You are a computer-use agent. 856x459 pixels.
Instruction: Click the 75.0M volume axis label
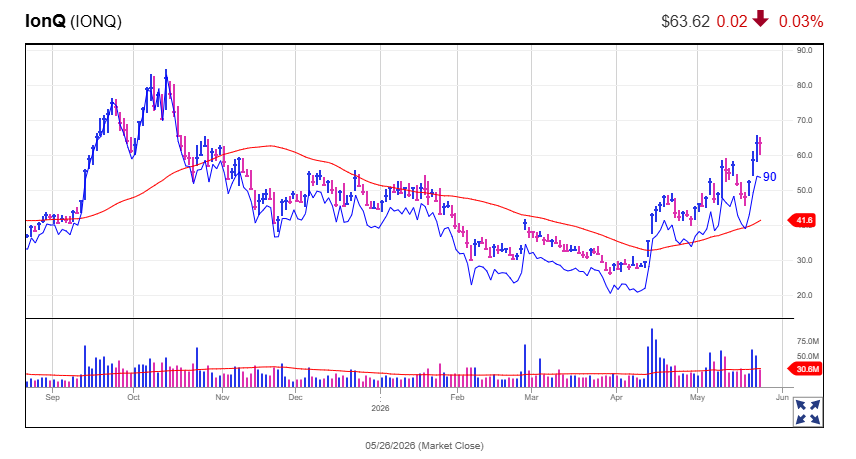tap(807, 341)
